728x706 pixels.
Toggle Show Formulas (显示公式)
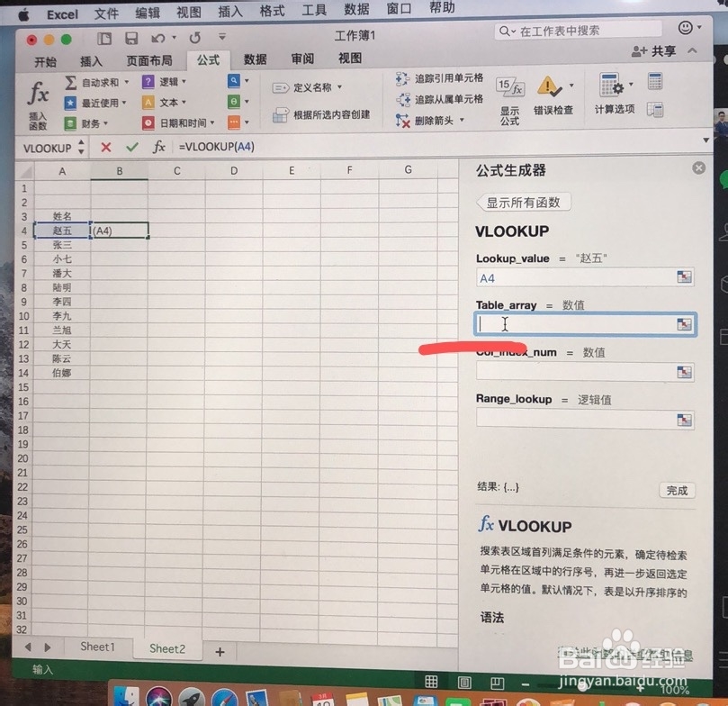(510, 100)
